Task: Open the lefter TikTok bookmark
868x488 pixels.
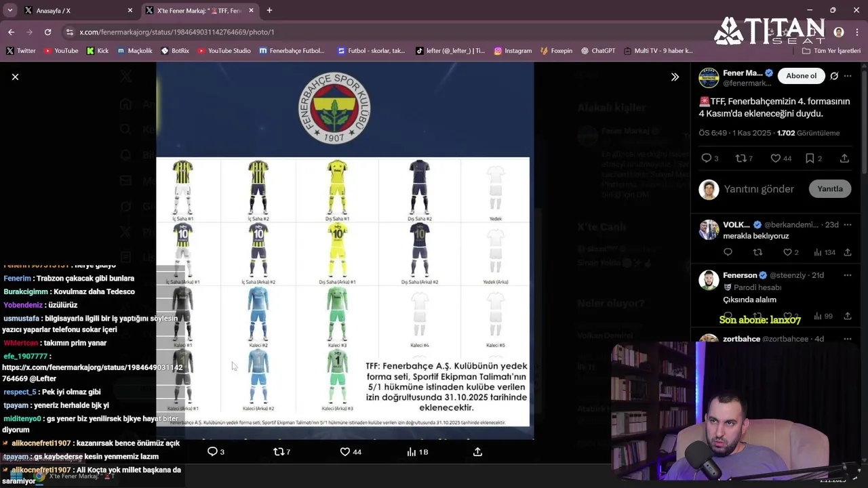Action: coord(450,51)
